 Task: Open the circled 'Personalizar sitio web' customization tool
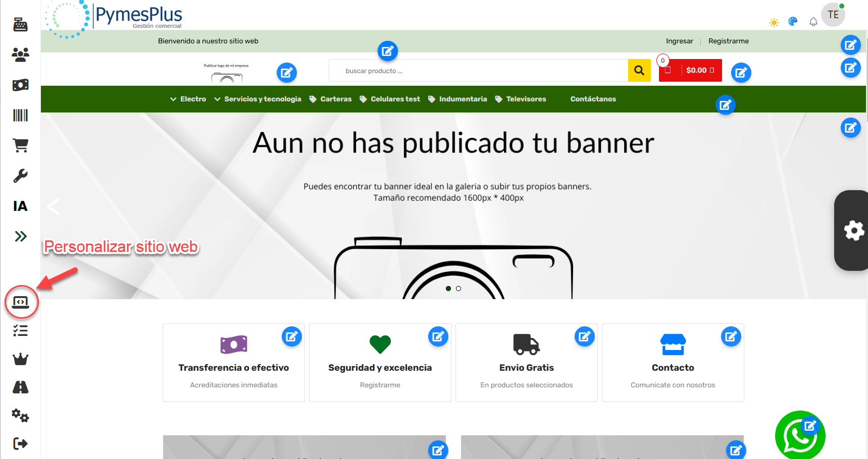point(21,302)
